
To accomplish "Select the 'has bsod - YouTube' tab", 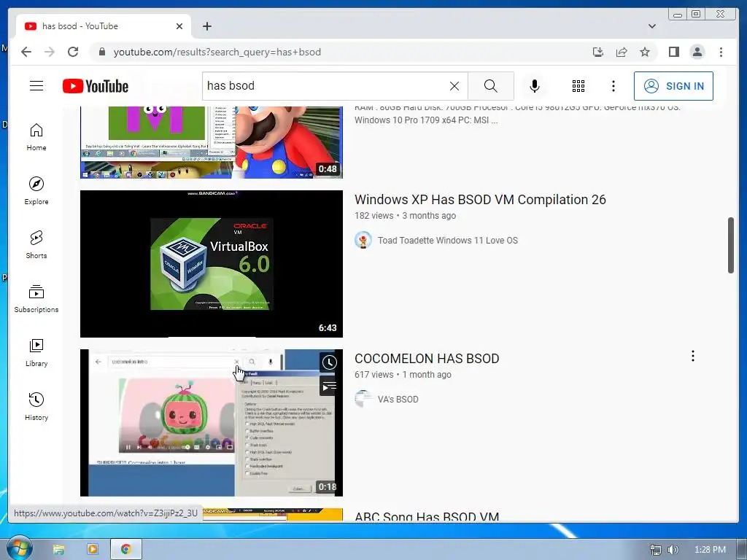I will click(x=104, y=26).
